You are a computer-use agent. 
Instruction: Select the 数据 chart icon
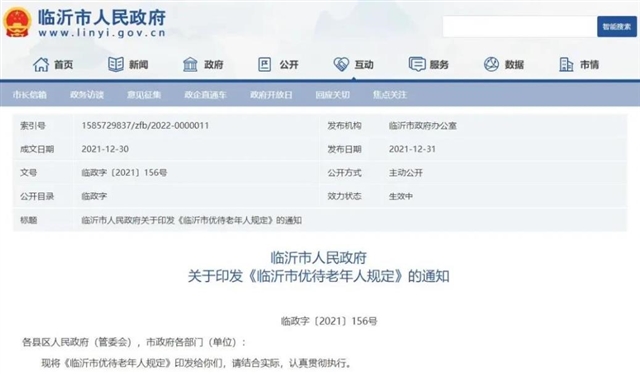pyautogui.click(x=491, y=65)
